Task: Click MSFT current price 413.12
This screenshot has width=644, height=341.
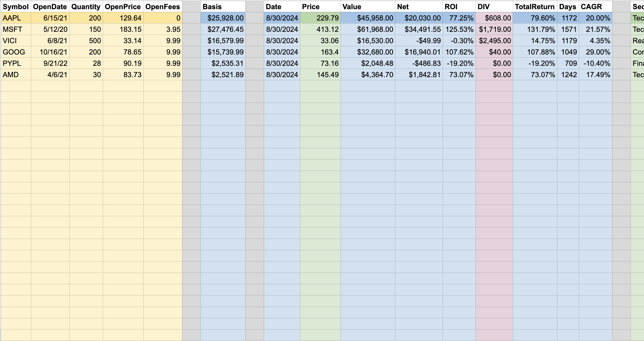Action: [320, 29]
